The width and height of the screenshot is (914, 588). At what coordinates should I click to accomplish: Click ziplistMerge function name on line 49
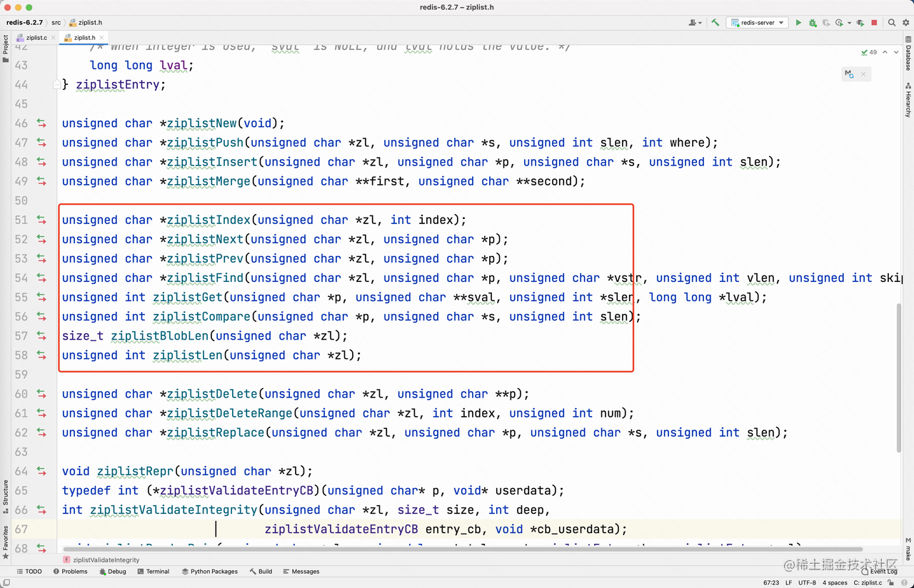click(209, 181)
